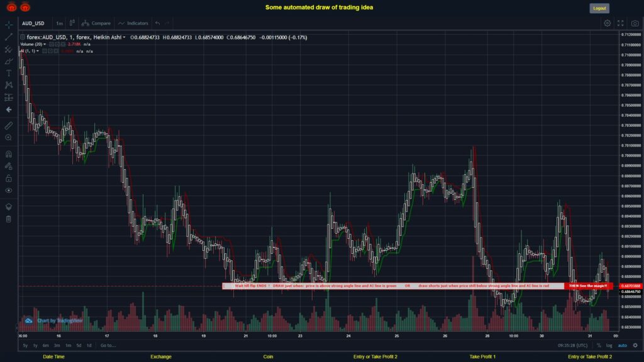
Task: Open the chart patterns tool
Action: point(9,85)
